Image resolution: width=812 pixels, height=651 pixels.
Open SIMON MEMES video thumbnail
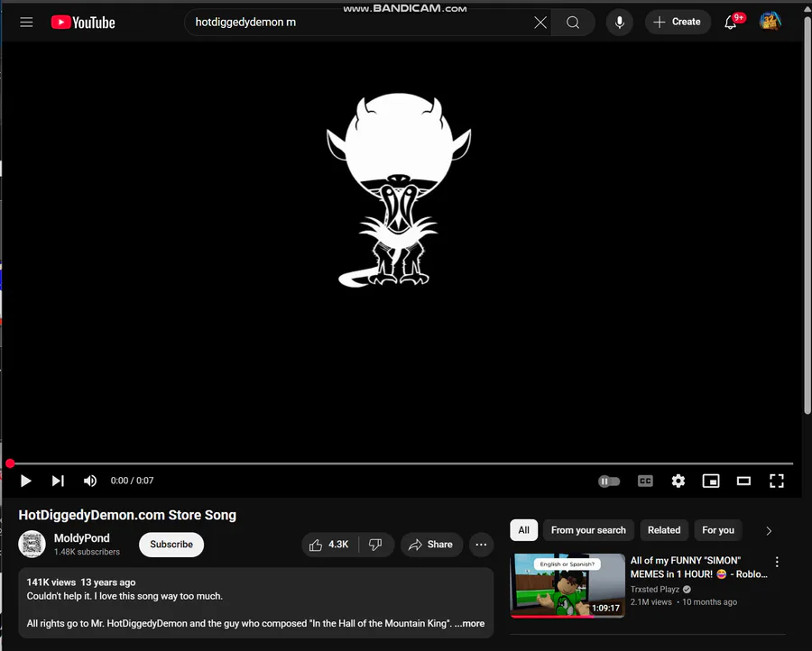[x=567, y=586]
